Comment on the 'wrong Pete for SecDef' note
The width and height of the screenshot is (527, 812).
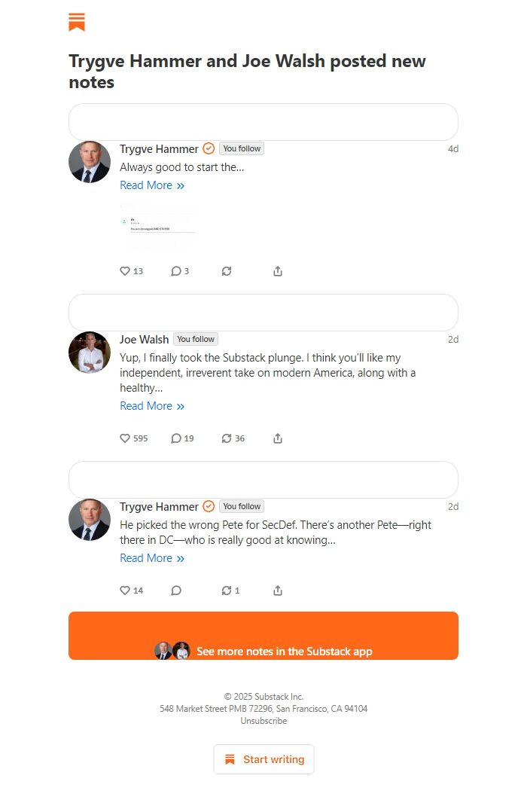[x=176, y=591]
